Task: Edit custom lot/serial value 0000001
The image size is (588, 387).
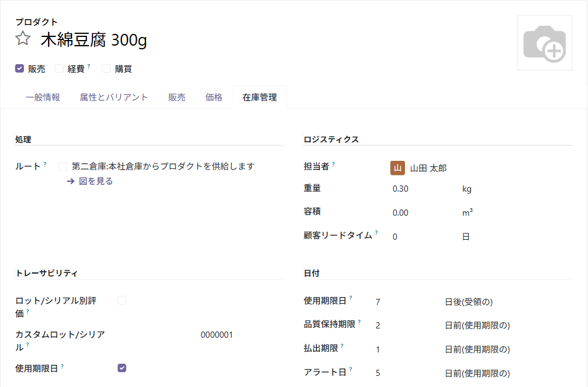Action: pos(217,335)
